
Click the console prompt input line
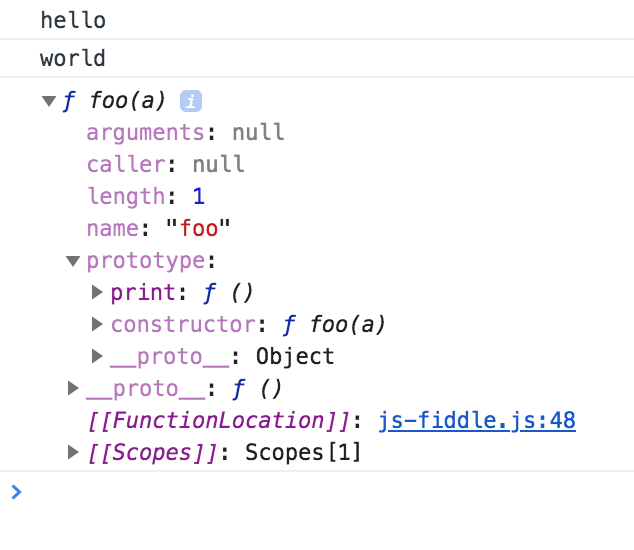(320, 492)
